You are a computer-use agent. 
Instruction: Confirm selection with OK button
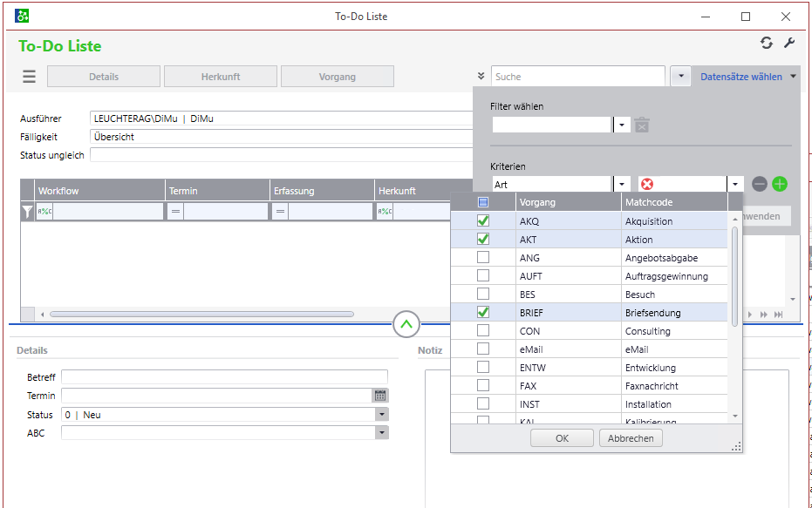562,438
